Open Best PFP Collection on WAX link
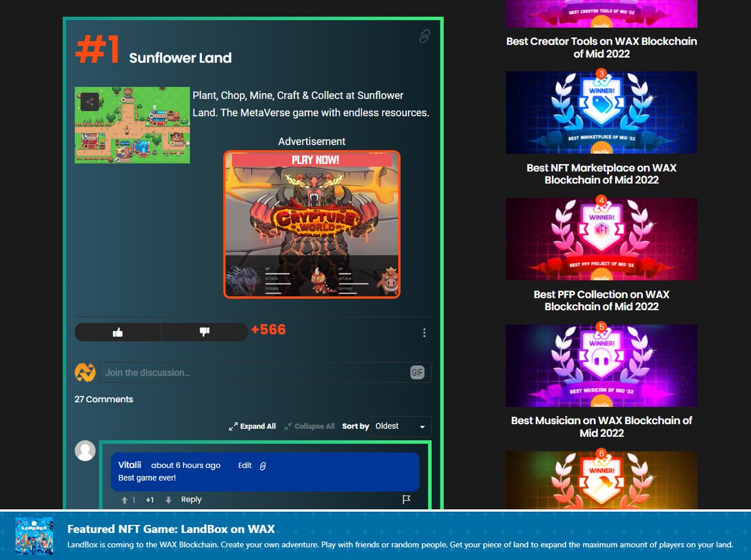 coord(601,300)
